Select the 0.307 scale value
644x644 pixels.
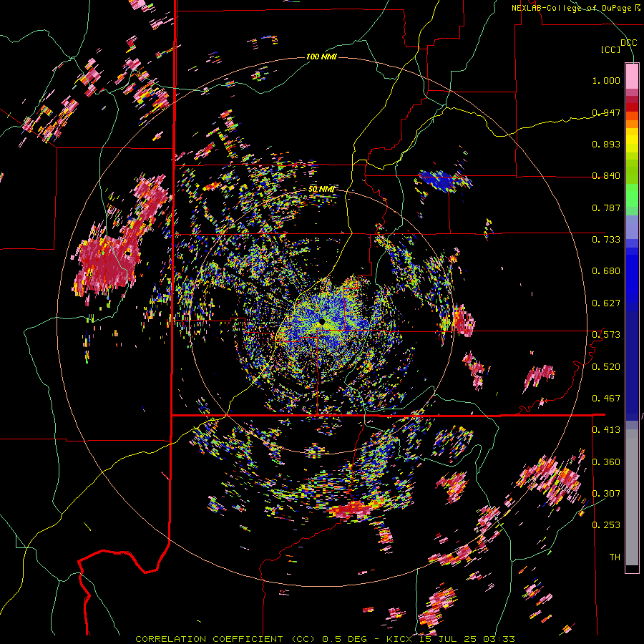(606, 494)
